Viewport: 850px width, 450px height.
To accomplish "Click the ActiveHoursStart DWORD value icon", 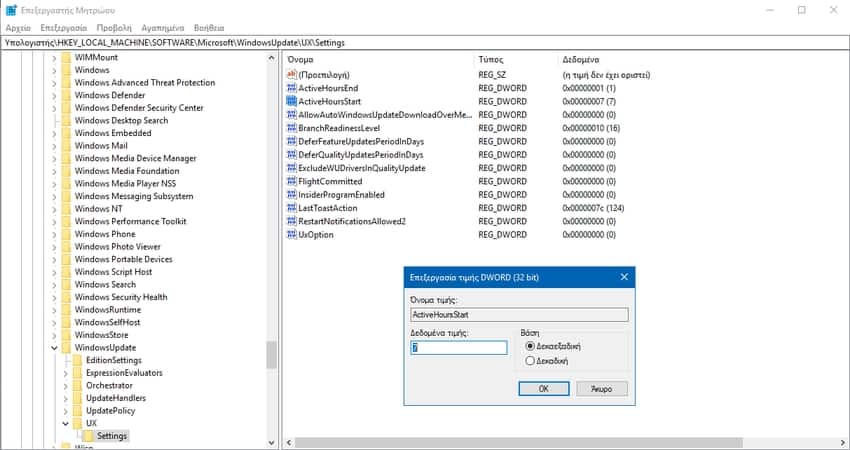I will pos(292,101).
